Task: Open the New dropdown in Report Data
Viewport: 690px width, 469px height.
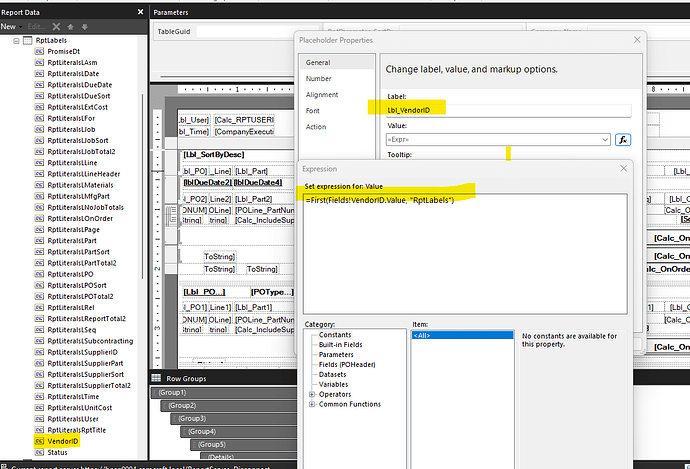Action: pos(13,25)
